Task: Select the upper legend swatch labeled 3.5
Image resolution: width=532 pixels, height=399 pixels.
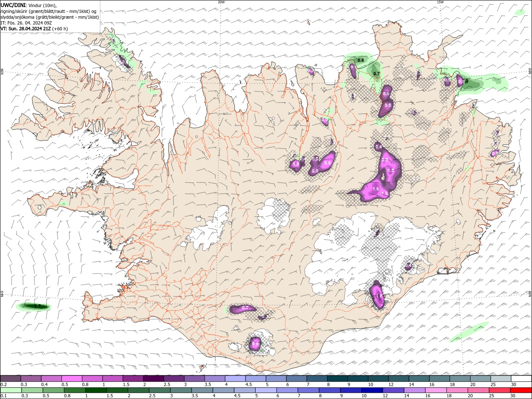Action: (x=214, y=378)
